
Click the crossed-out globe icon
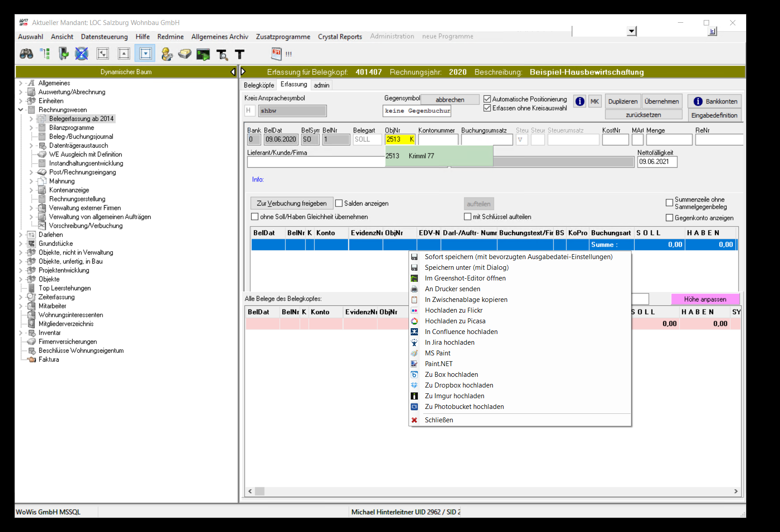click(x=82, y=54)
